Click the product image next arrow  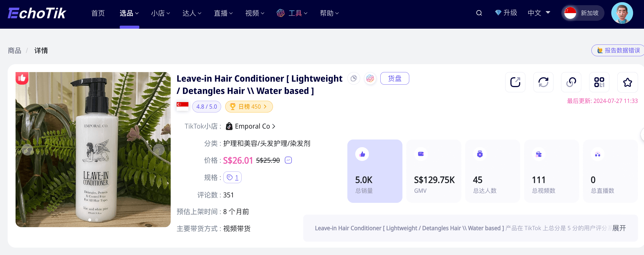coord(158,149)
